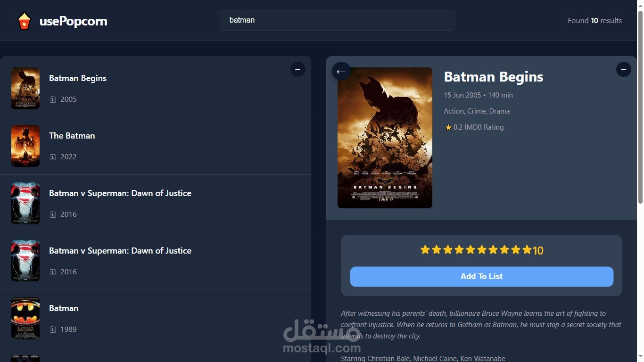Select the Batman title above the 1989 year
644x362 pixels.
click(64, 308)
